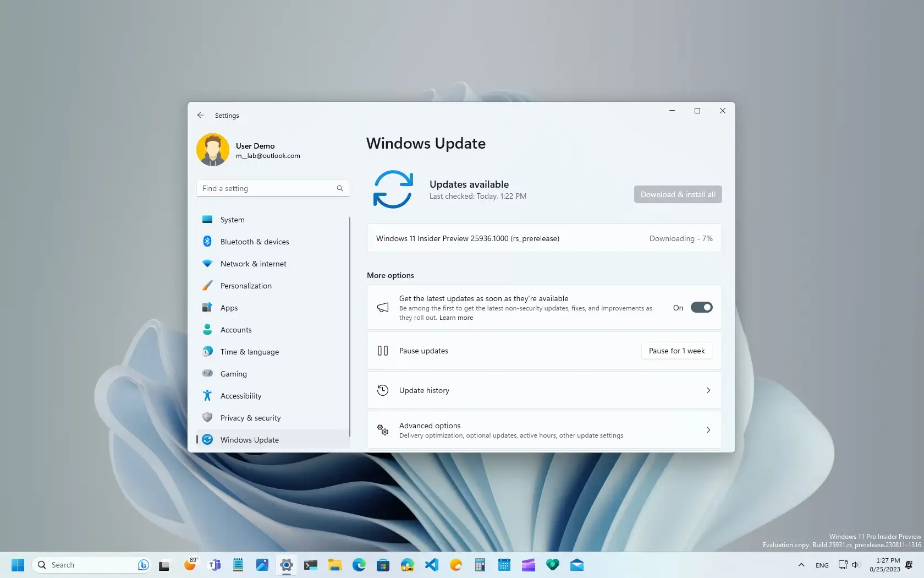Image resolution: width=924 pixels, height=578 pixels.
Task: Click the Windows 11 downloading progress entry
Action: 543,238
